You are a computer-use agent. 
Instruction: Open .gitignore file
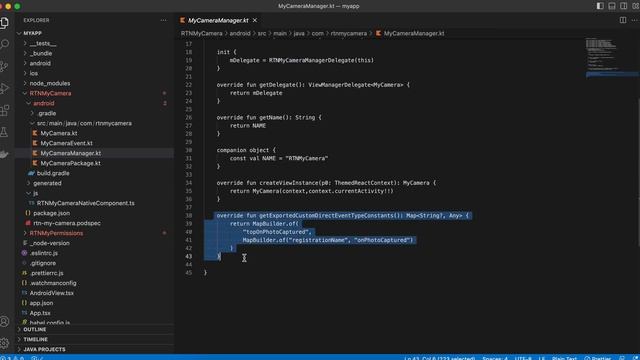42,263
